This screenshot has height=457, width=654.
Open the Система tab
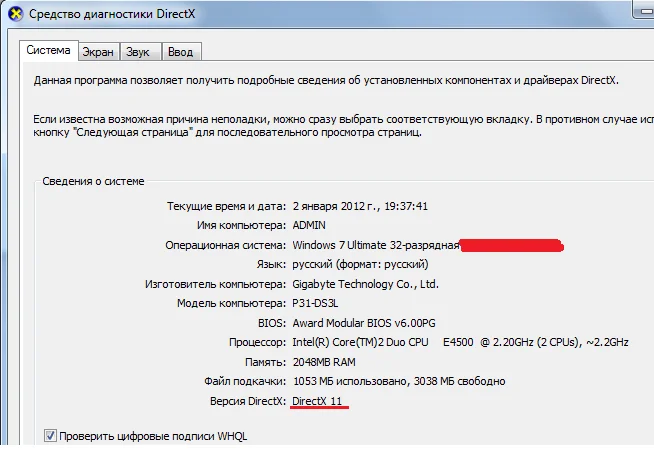click(x=48, y=50)
